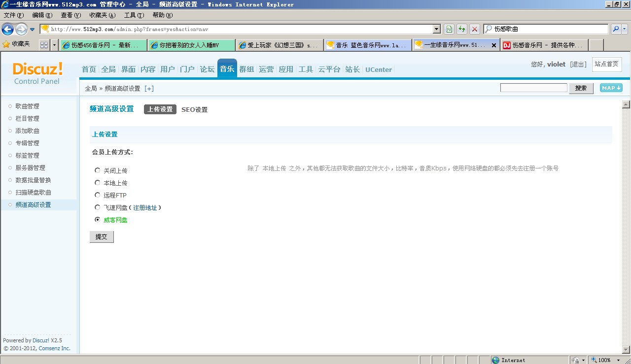Log out via the 退出 link
The width and height of the screenshot is (631, 364).
coord(578,65)
